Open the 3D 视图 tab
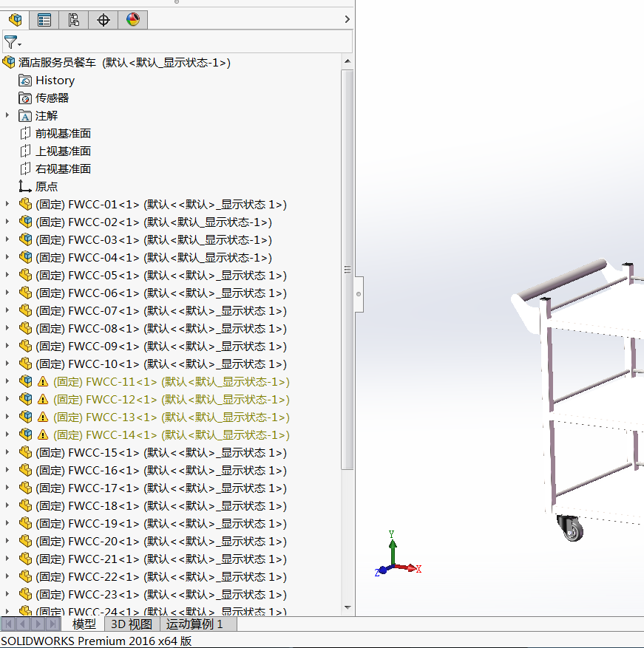The image size is (644, 648). click(132, 624)
